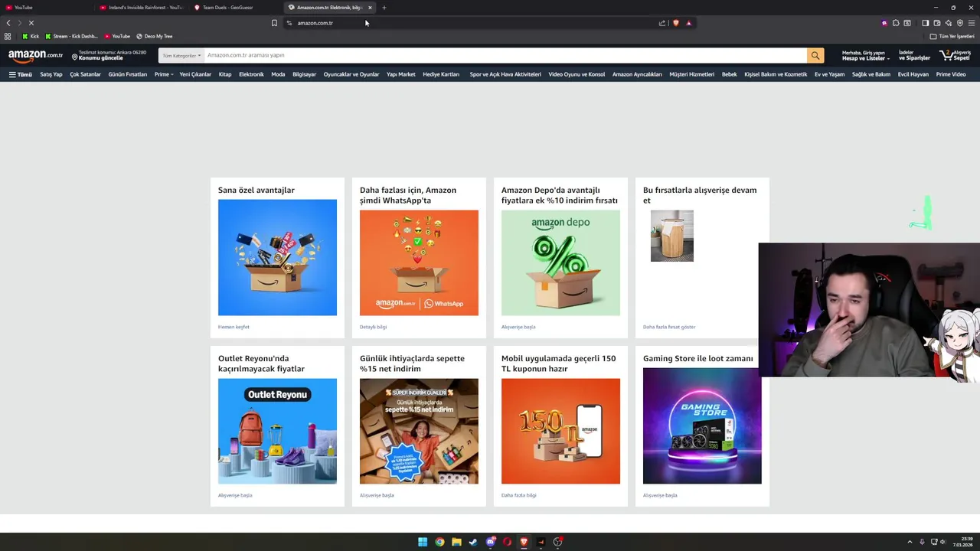Toggle the browser sidebar panel icon
This screenshot has width=980, height=551.
click(925, 23)
